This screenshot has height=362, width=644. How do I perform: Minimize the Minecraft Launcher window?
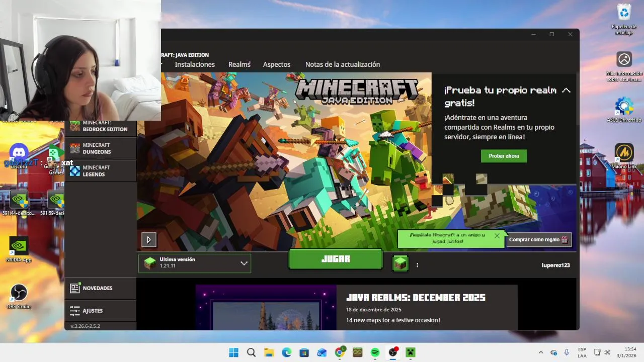533,34
